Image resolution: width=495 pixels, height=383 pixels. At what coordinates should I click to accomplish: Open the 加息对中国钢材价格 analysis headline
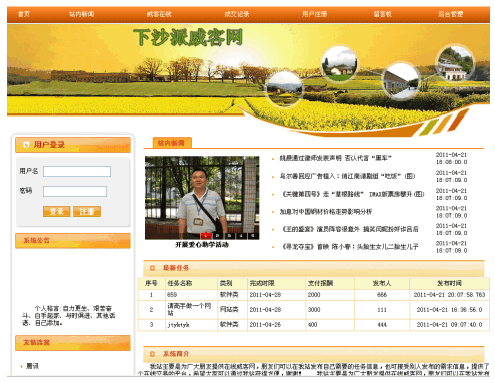(326, 211)
